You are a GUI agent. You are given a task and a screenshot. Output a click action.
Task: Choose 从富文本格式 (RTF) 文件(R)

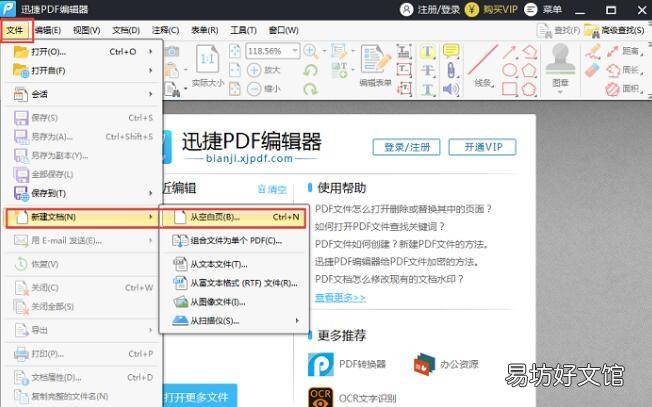(x=235, y=284)
